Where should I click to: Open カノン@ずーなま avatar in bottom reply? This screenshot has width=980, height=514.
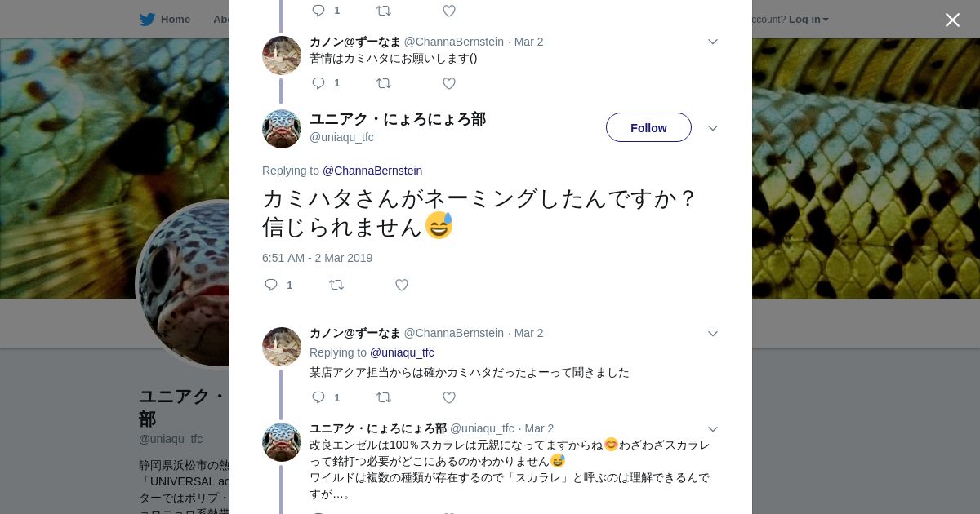(x=282, y=347)
